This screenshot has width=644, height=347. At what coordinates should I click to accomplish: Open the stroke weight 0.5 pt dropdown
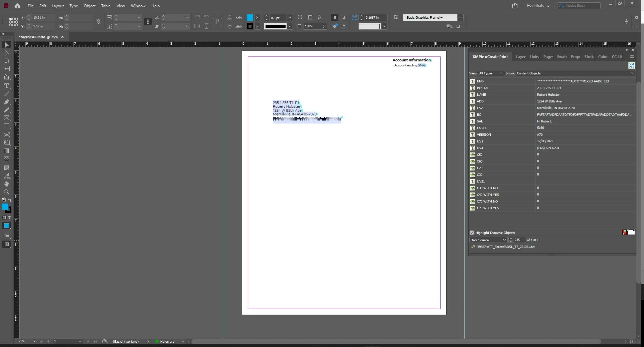pos(290,18)
